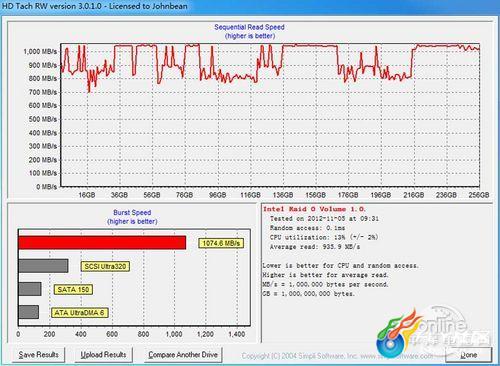500x366 pixels.
Task: Click the 1,000 MB/s axis label
Action: coord(40,52)
